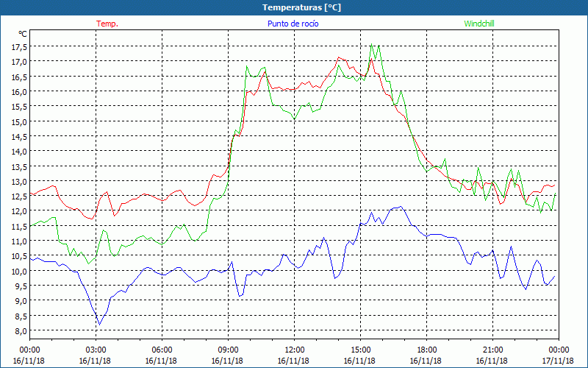Click the 14,5 y-axis value
The image size is (588, 368).
(x=19, y=136)
